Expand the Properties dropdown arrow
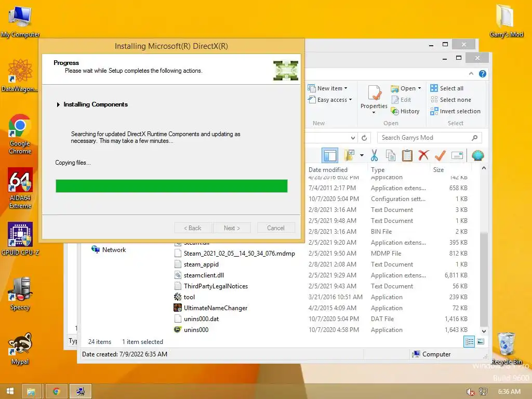 coord(374,113)
